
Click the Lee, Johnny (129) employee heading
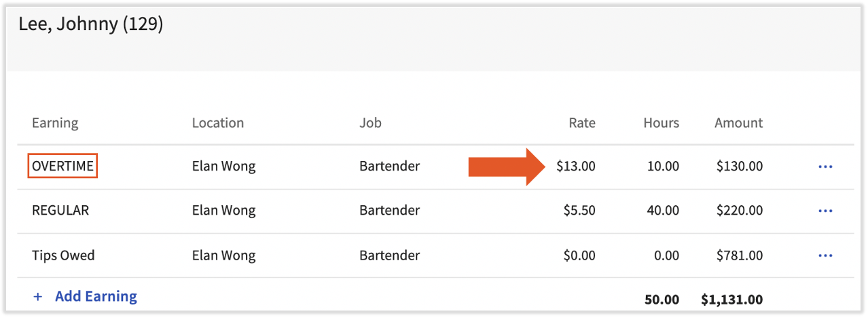tap(91, 24)
